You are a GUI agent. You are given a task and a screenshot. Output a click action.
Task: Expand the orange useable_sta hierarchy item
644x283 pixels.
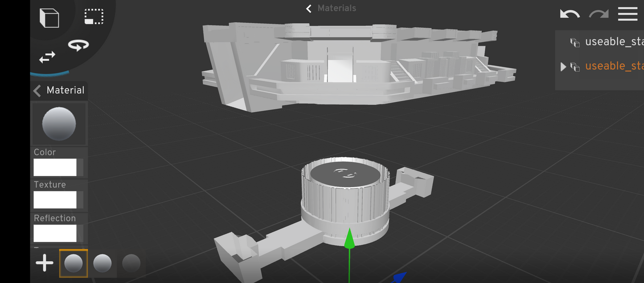coord(563,67)
